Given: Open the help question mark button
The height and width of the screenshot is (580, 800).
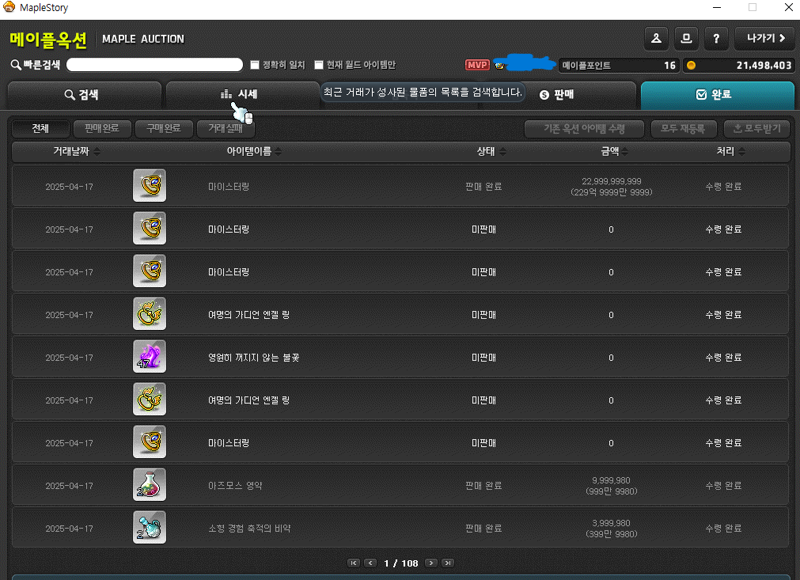Looking at the screenshot, I should 716,38.
